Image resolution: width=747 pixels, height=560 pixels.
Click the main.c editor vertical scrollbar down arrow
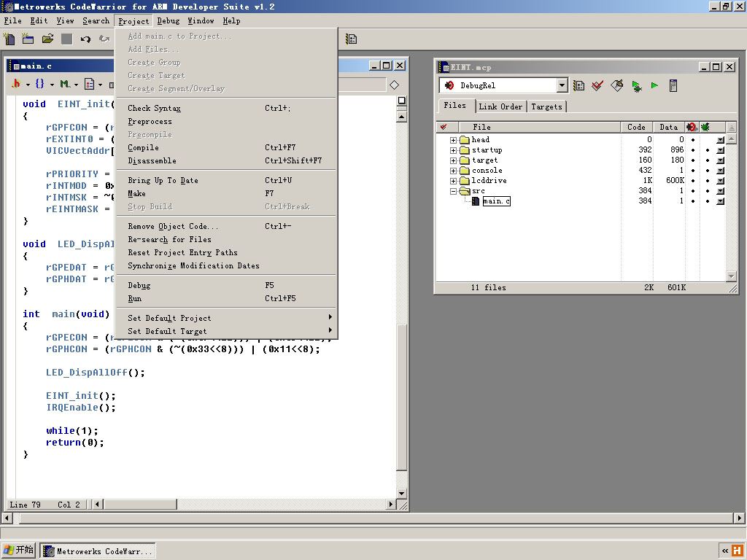coord(402,494)
